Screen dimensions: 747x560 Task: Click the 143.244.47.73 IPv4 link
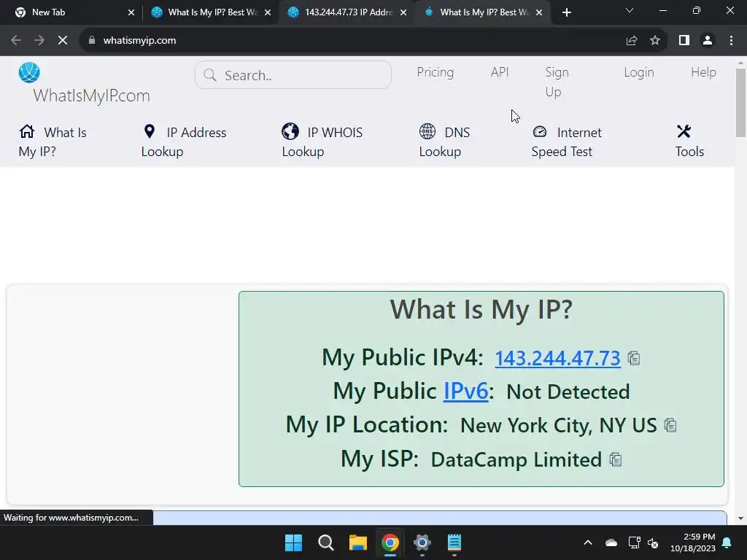coord(557,358)
